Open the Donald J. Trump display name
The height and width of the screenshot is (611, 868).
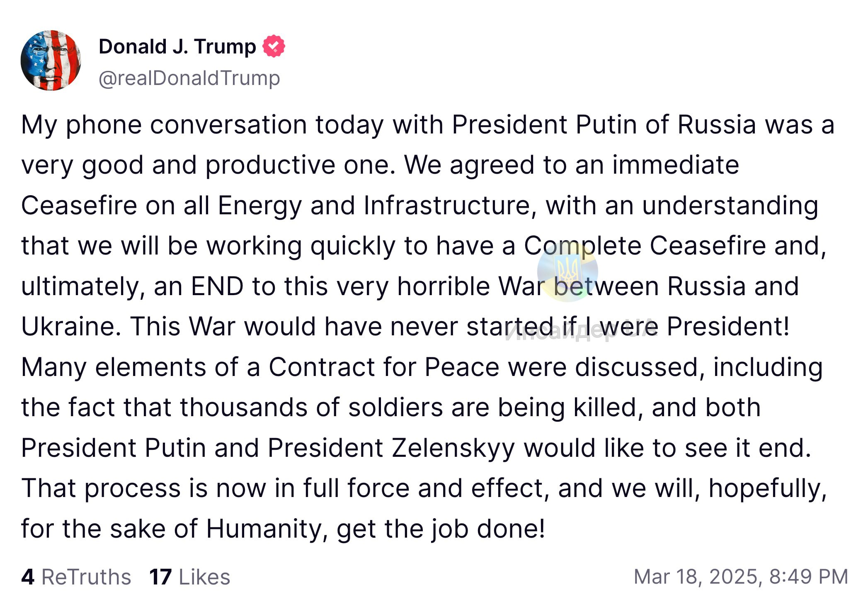[x=177, y=46]
